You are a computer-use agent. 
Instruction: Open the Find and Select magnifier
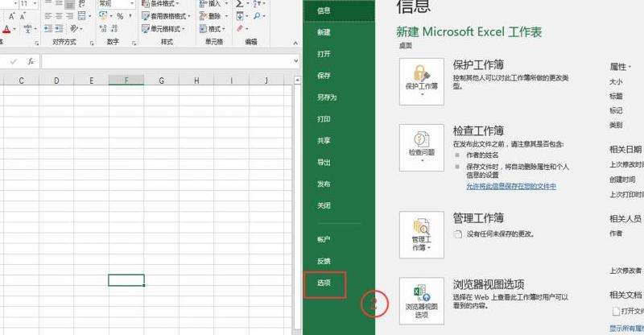coord(257,16)
